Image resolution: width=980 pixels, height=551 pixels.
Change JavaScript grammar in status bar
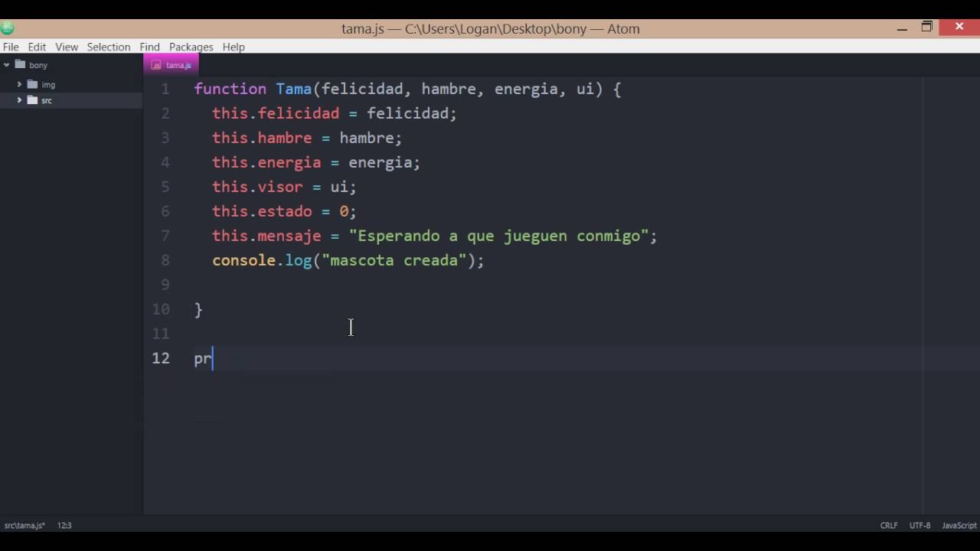[959, 526]
